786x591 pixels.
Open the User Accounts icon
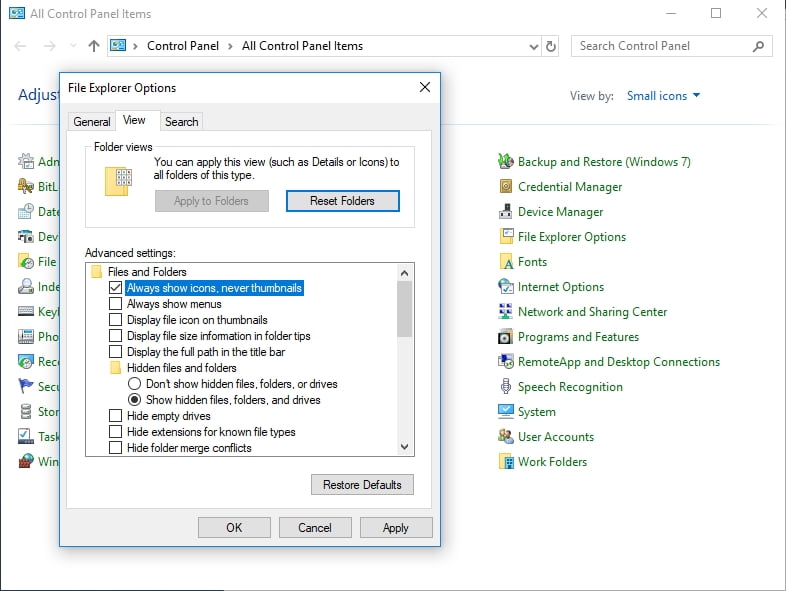tap(506, 437)
